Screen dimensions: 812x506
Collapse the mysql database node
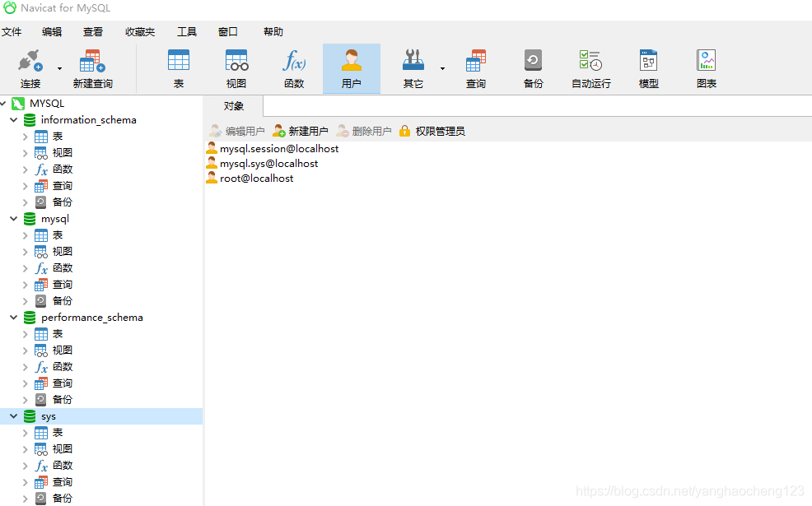pyautogui.click(x=14, y=219)
